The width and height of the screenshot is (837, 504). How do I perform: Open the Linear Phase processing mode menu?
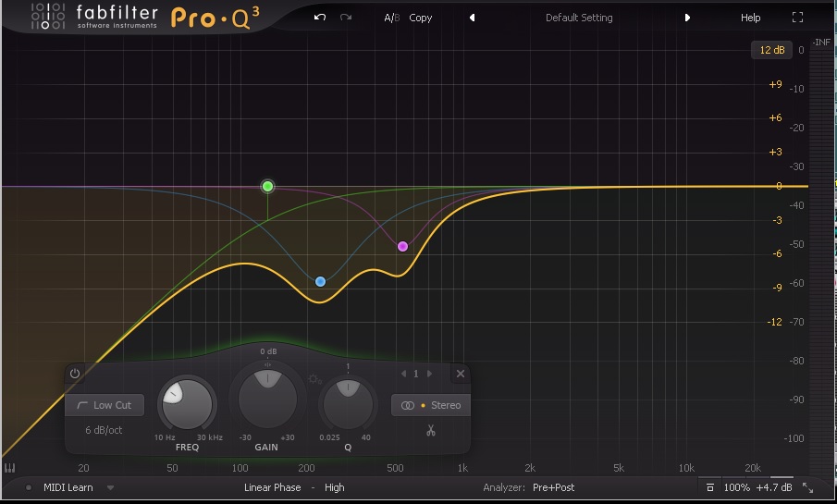(x=272, y=487)
